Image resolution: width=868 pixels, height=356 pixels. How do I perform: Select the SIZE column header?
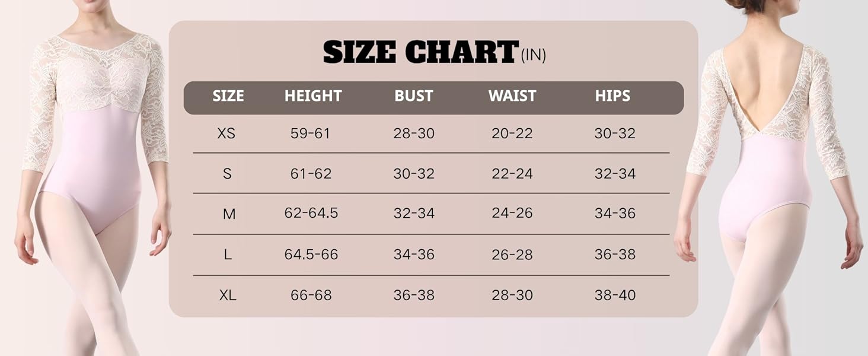228,96
